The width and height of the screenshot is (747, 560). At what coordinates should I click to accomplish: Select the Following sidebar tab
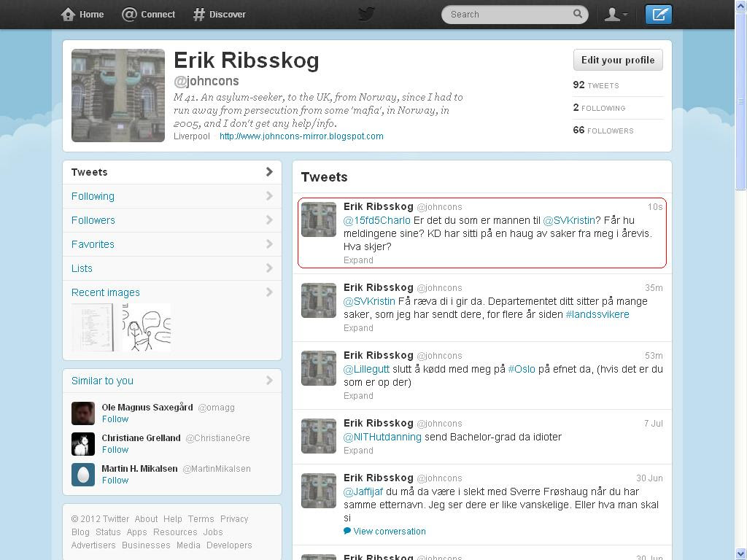point(172,196)
